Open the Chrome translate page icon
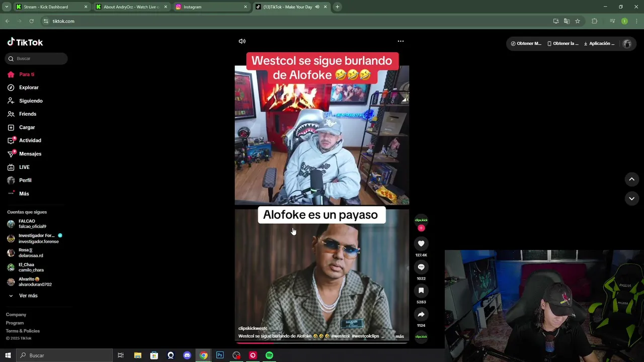Screen dimensions: 644x362 coord(567,21)
